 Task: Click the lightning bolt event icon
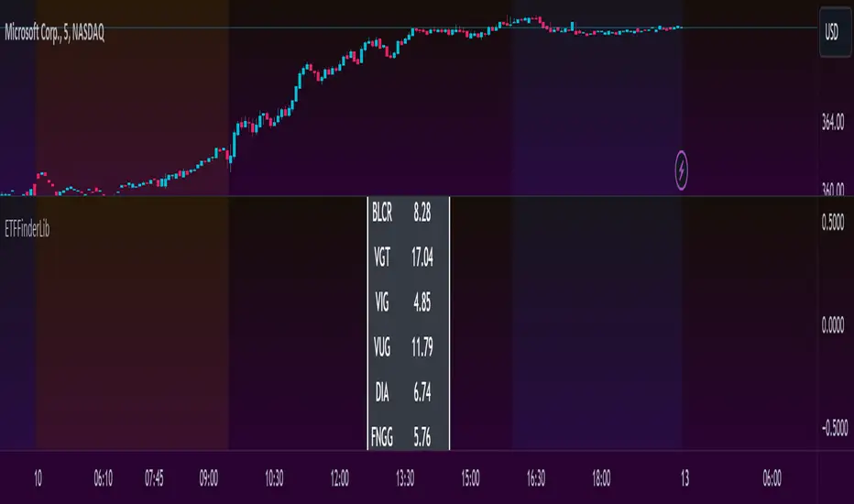[681, 170]
